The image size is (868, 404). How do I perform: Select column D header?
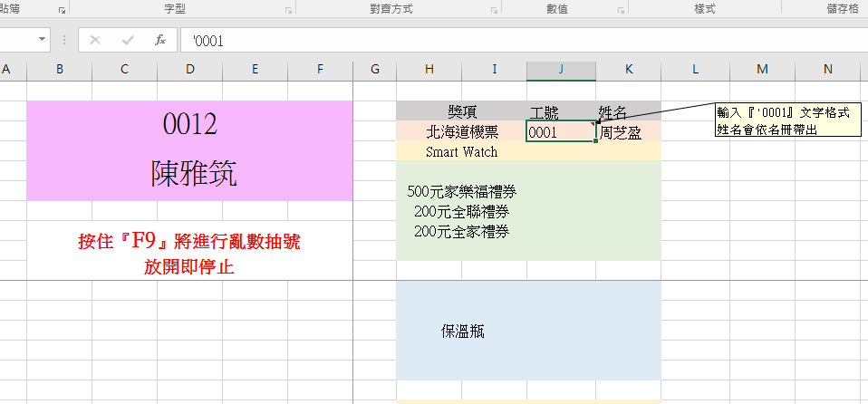190,69
